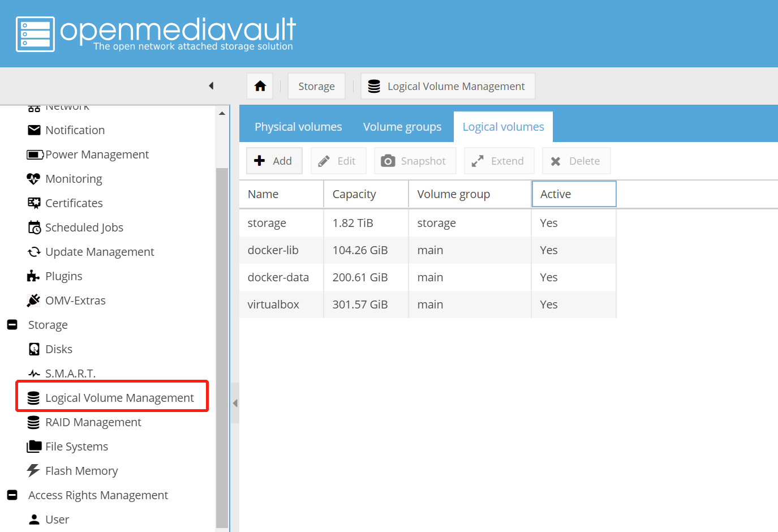Click the 1.82 TiB capacity cell
Screen dimensions: 778x532
(366, 223)
